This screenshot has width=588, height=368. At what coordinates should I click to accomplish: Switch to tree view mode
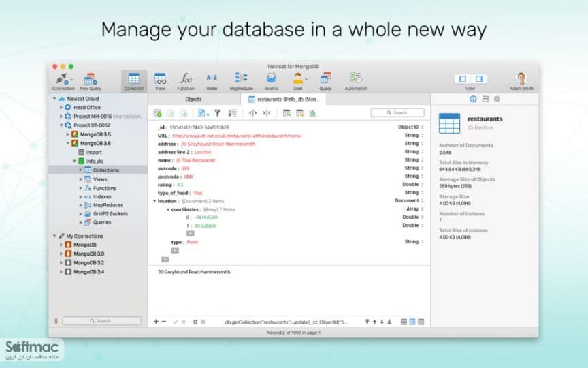coord(412,322)
